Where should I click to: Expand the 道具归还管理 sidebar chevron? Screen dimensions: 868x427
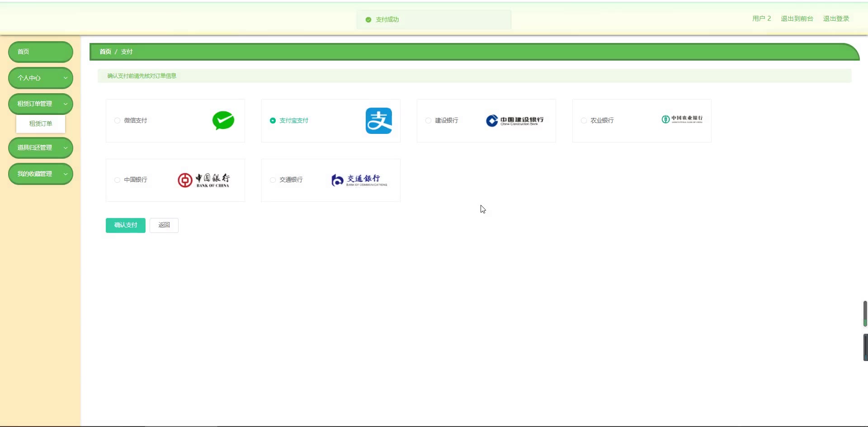pyautogui.click(x=66, y=147)
